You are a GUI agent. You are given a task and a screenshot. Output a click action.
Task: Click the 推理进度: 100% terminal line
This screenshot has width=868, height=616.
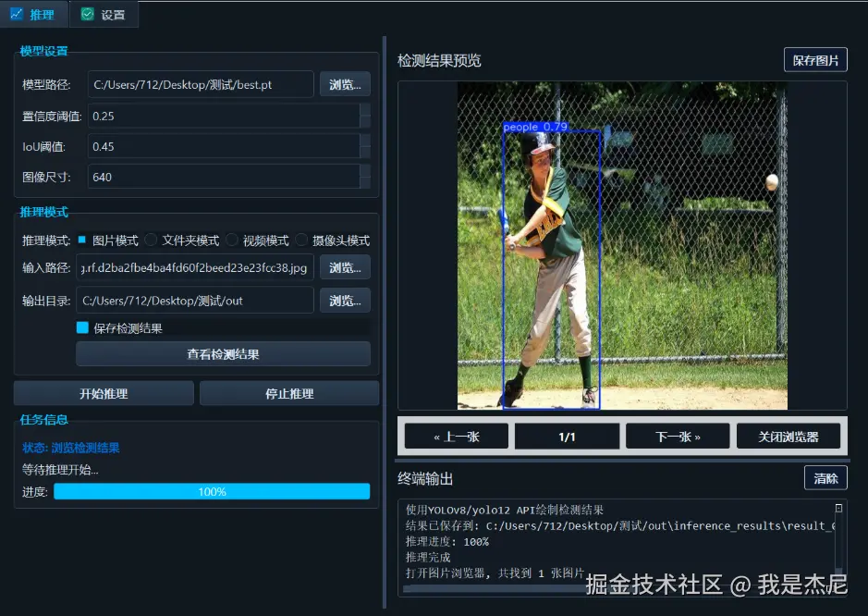pyautogui.click(x=447, y=542)
